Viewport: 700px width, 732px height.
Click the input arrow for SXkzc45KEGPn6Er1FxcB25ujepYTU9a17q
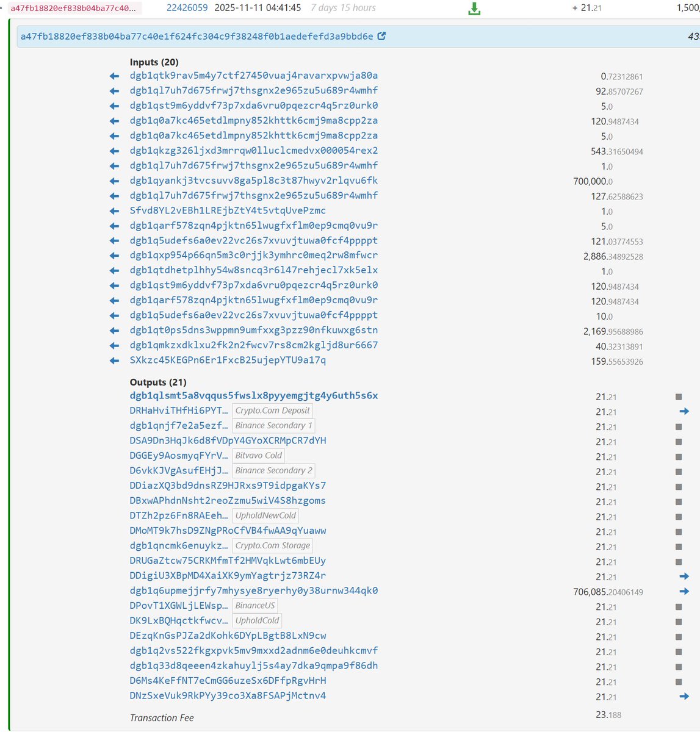[x=114, y=361]
